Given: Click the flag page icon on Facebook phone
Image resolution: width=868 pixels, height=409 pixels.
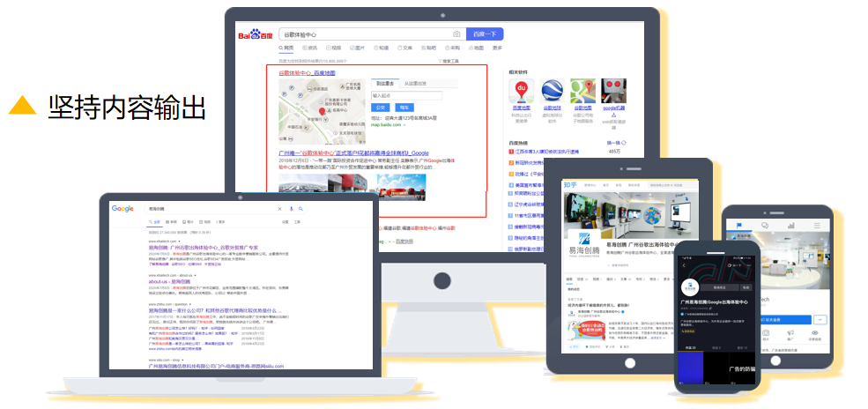Looking at the screenshot, I should [738, 226].
